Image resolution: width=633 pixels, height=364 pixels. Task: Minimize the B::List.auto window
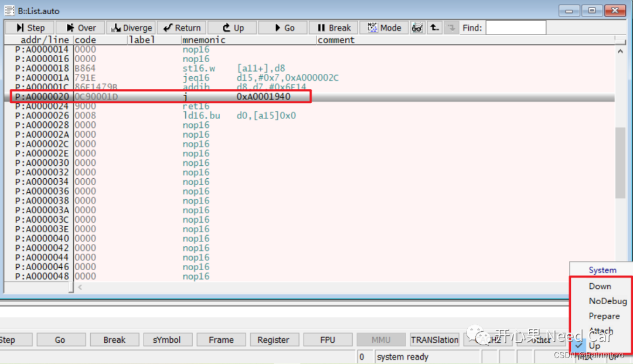(569, 11)
